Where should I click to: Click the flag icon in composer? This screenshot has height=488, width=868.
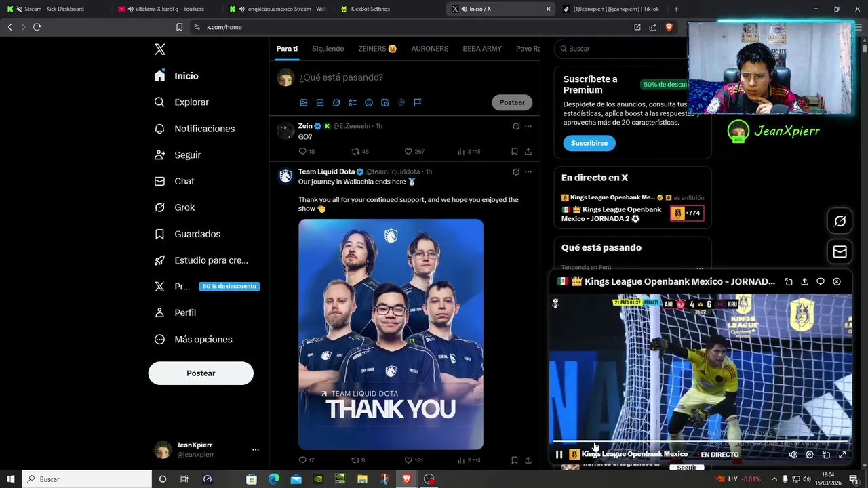click(418, 102)
